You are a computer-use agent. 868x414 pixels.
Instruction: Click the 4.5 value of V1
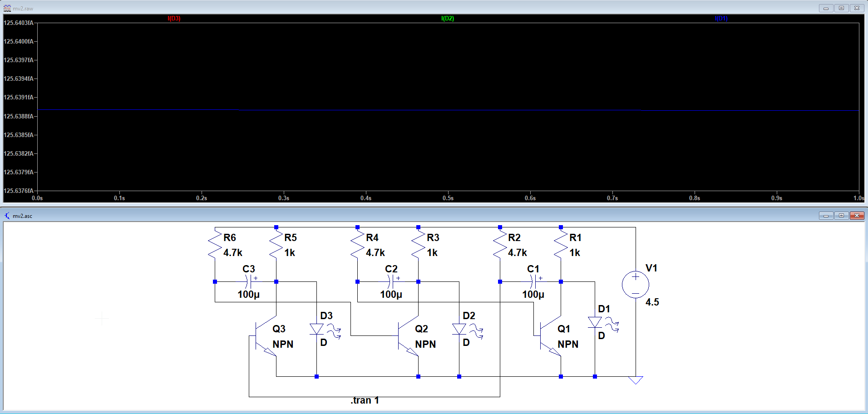(x=652, y=302)
